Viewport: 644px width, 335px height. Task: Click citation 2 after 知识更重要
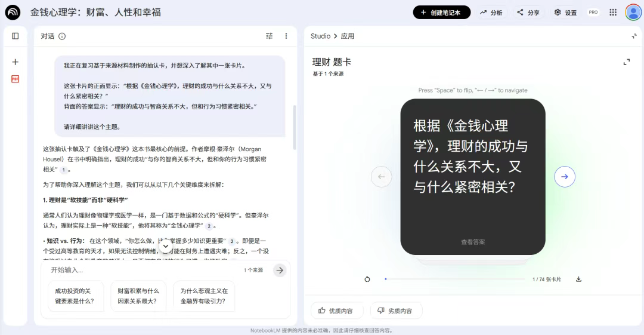pyautogui.click(x=232, y=241)
